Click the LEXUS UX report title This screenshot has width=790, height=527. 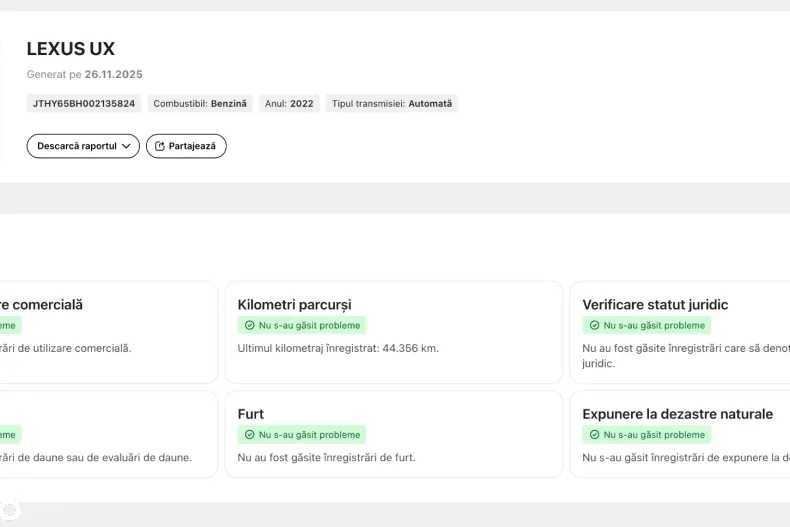(x=70, y=49)
